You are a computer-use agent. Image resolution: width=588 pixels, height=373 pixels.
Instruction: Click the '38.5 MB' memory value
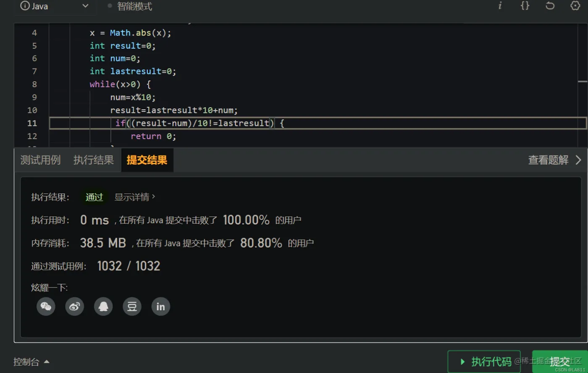click(x=103, y=243)
